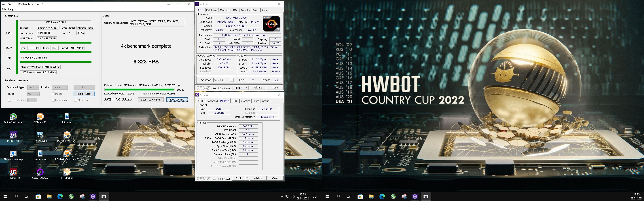Click the CAS# Latency '16.0 clocks' value
The image size is (644, 201).
(x=248, y=134)
